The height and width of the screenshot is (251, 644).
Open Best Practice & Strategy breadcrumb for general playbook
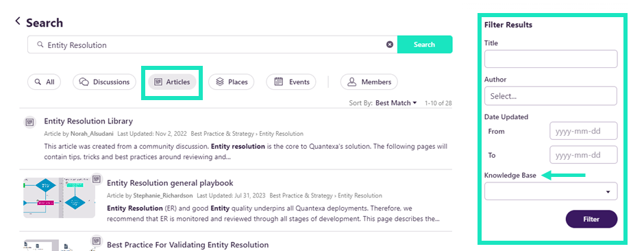coord(301,195)
